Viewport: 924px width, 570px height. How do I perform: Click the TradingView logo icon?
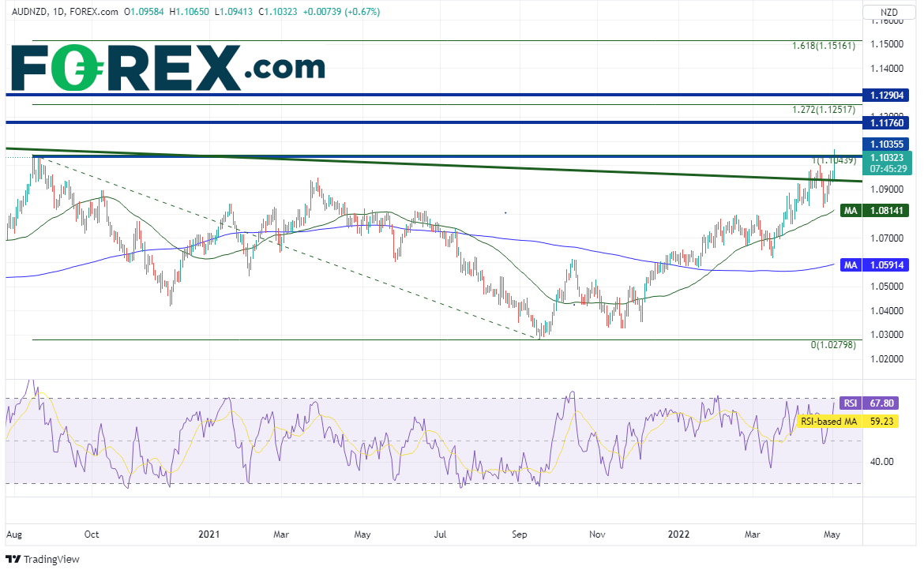(x=14, y=560)
